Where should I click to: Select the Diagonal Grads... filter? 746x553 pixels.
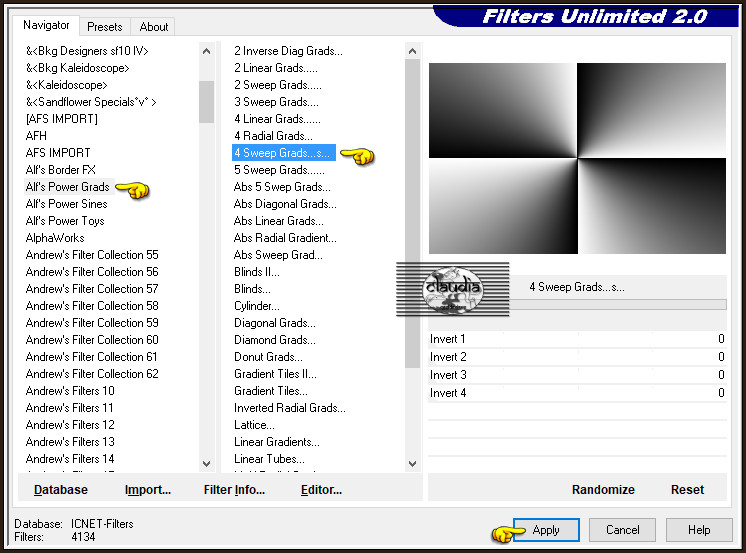[275, 323]
